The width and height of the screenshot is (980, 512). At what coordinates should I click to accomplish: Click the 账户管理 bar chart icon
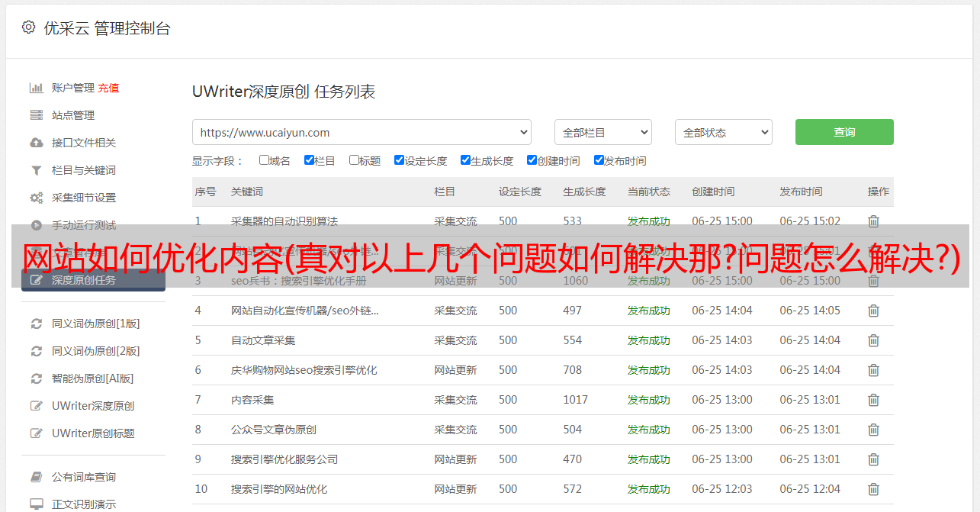click(36, 88)
